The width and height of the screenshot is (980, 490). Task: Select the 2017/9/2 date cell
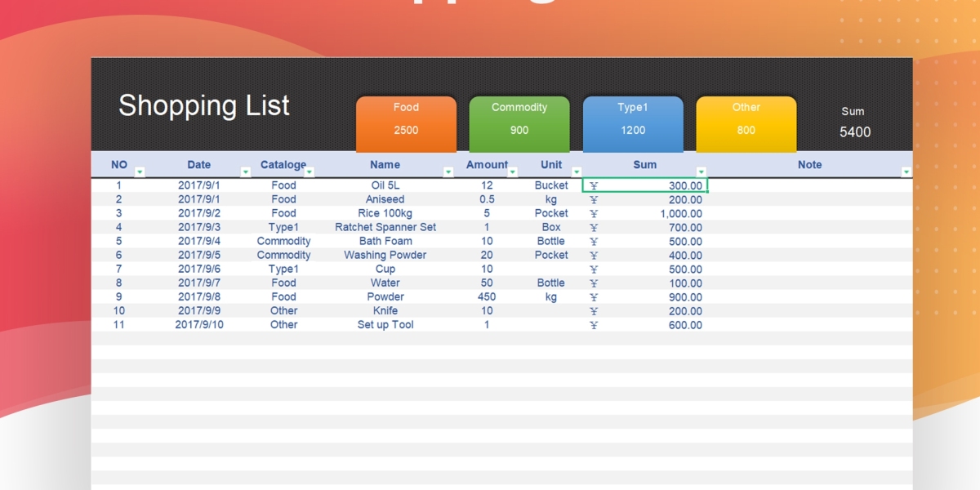199,213
